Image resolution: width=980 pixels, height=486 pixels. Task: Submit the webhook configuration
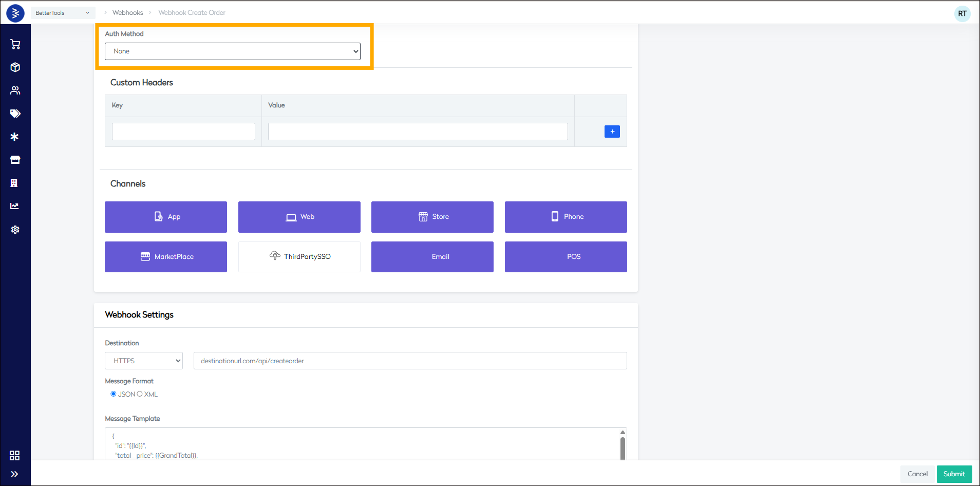click(x=954, y=474)
